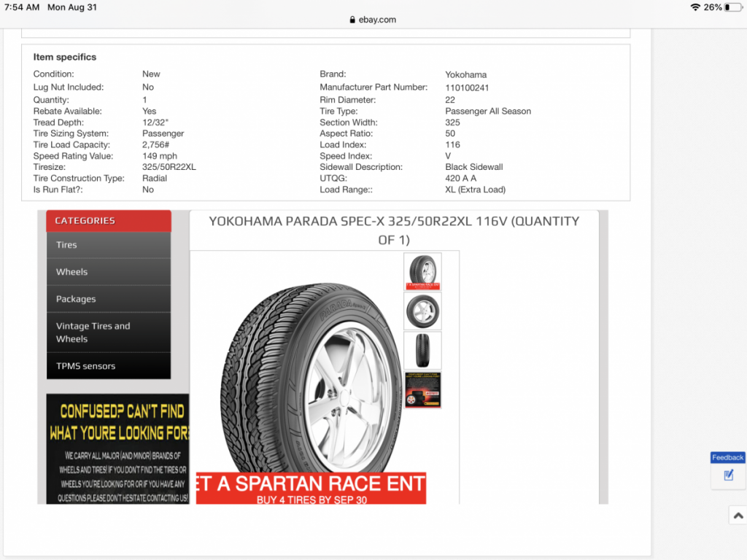The width and height of the screenshot is (747, 560).
Task: Open the Tires category
Action: tap(109, 245)
